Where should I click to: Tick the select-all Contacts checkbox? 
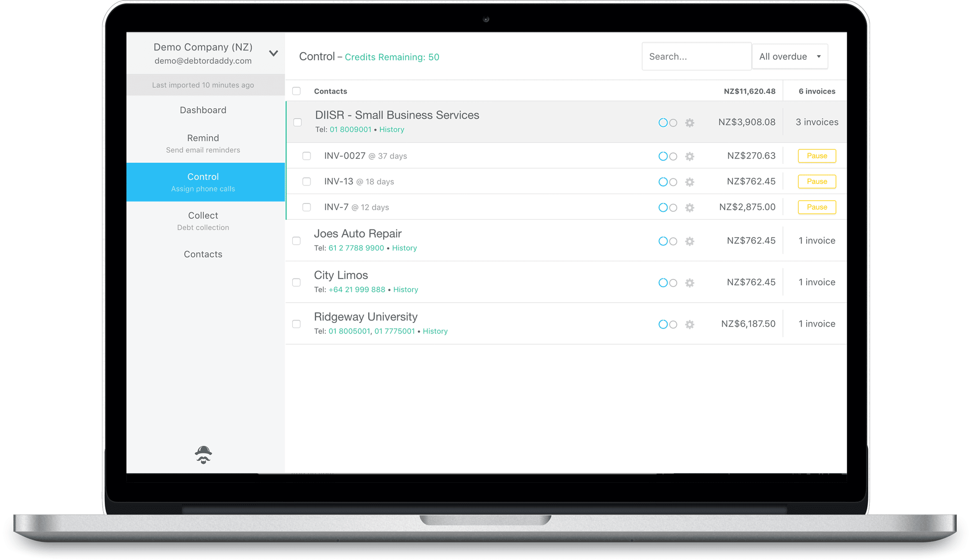click(x=296, y=91)
